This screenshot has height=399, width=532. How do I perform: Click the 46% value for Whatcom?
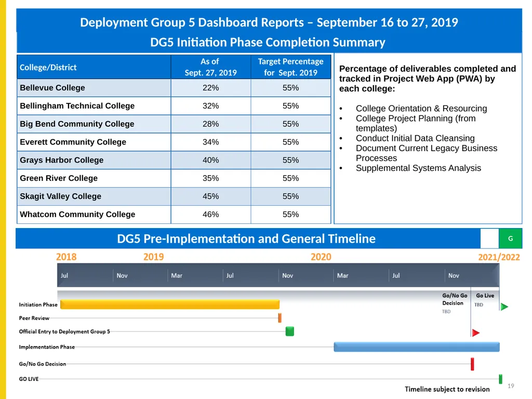(x=211, y=215)
